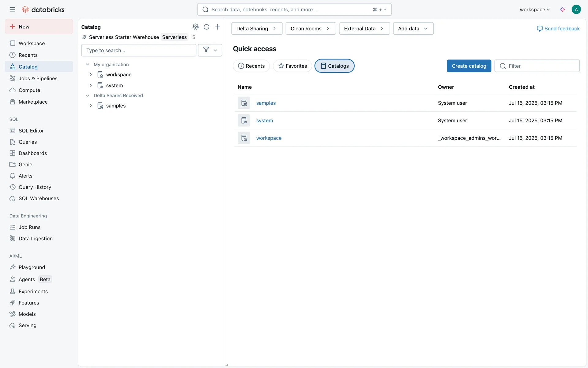Switch to Recents quick access filter
Image resolution: width=588 pixels, height=368 pixels.
[251, 66]
